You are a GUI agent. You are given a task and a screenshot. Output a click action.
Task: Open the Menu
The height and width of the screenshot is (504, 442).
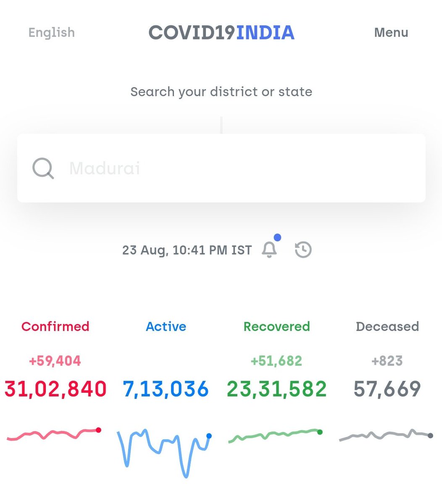tap(391, 32)
